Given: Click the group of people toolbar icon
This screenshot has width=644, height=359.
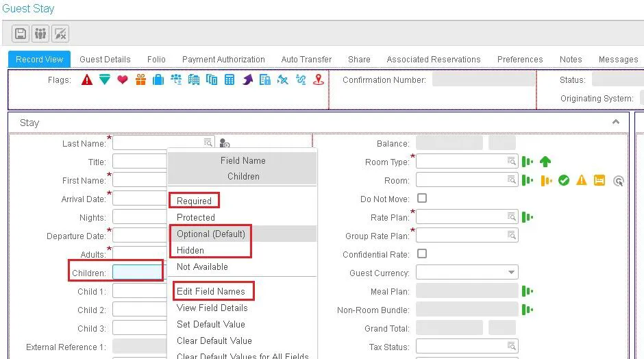Looking at the screenshot, I should 40,34.
